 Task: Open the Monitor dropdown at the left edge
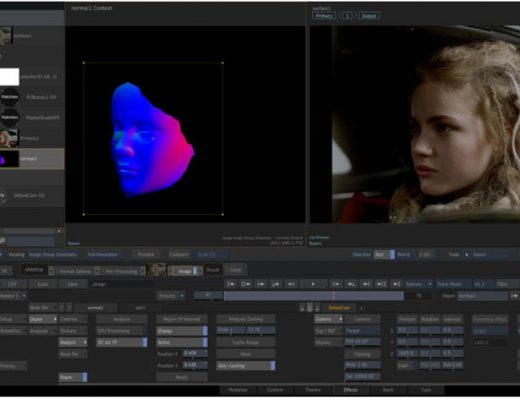(x=13, y=296)
